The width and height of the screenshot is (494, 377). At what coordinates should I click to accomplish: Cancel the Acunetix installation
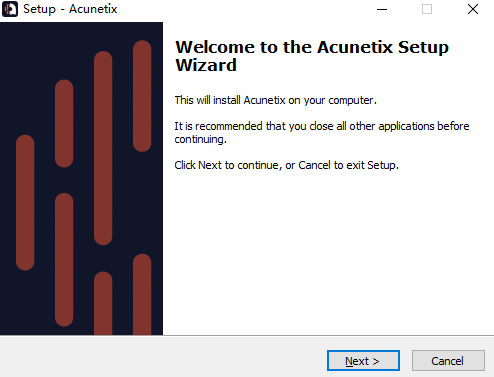448,360
